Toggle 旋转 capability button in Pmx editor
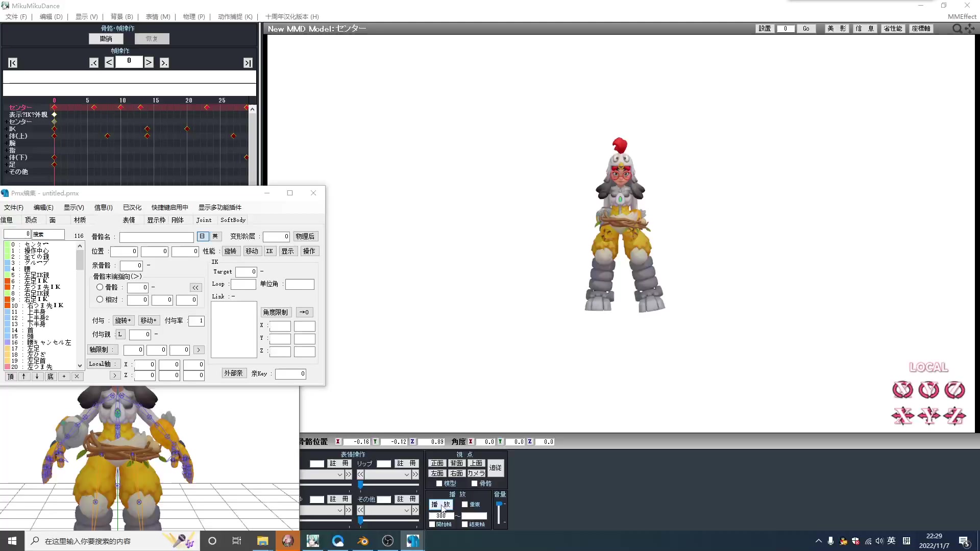This screenshot has width=980, height=551. 231,251
